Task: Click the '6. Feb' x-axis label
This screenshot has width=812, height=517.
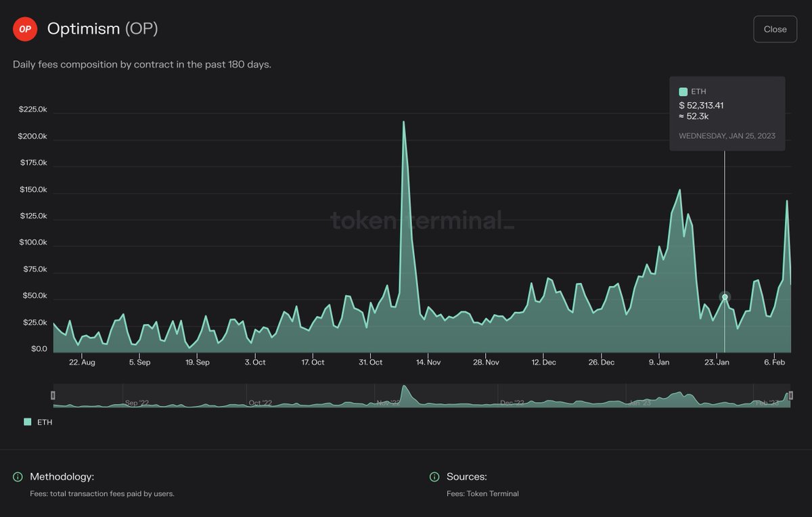Action: pyautogui.click(x=774, y=363)
